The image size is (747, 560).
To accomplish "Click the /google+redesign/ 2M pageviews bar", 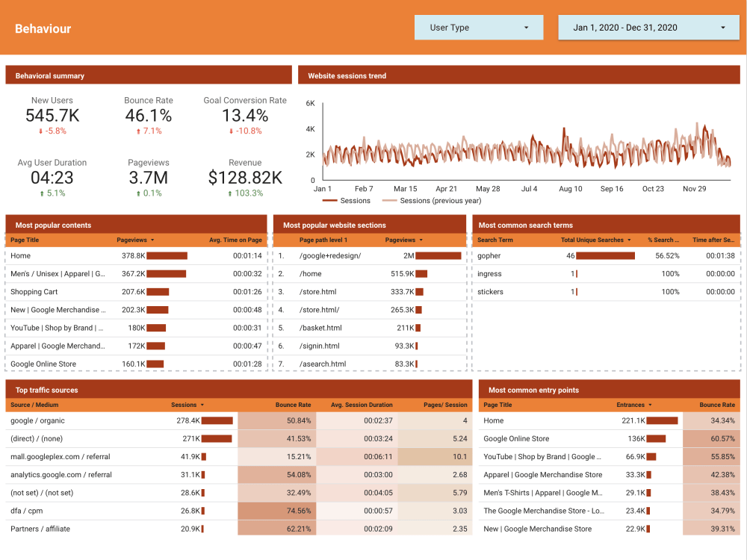I will (x=438, y=255).
